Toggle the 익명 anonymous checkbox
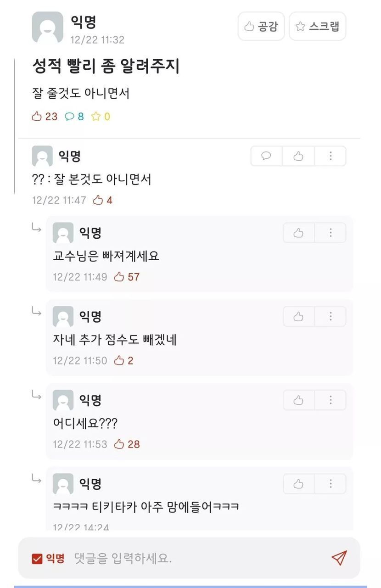 tap(37, 559)
